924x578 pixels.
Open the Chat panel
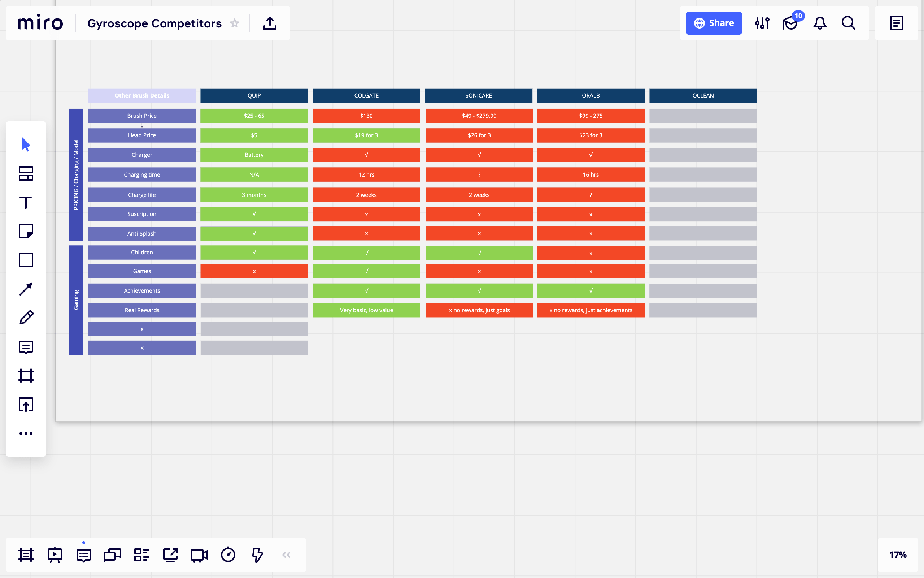click(113, 555)
